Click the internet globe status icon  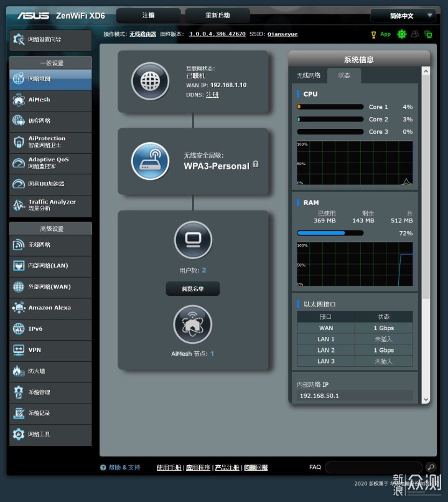151,81
